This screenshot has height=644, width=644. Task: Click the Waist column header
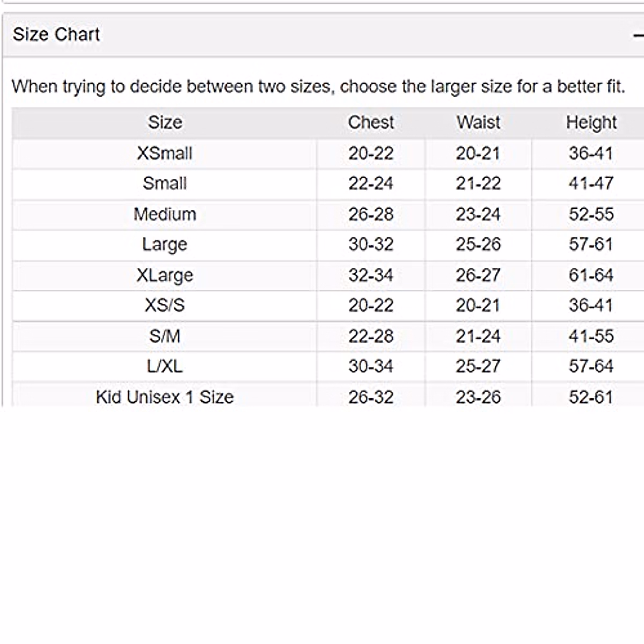pos(478,122)
